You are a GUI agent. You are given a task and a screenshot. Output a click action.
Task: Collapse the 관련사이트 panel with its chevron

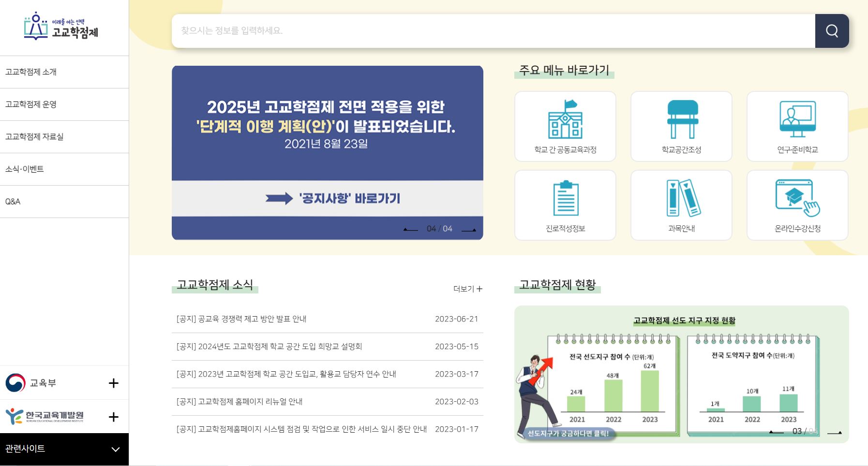tap(115, 449)
